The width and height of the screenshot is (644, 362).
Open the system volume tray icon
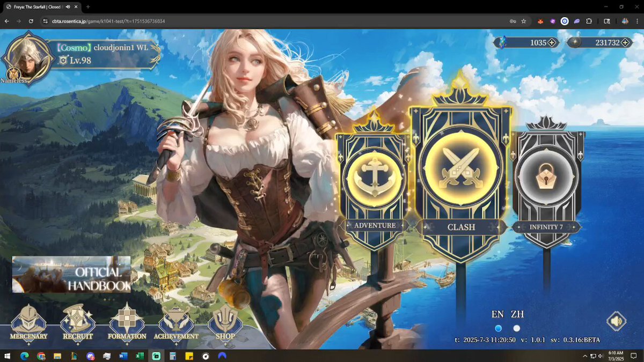click(601, 356)
